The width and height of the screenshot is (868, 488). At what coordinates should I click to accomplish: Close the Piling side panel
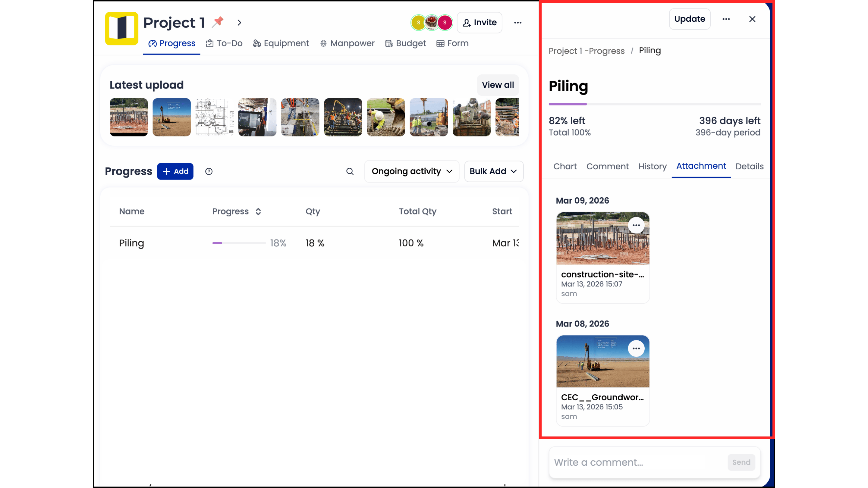tap(752, 19)
